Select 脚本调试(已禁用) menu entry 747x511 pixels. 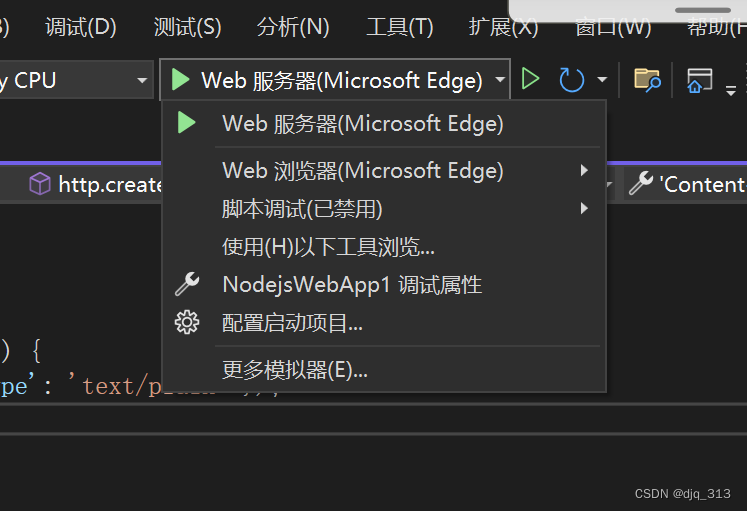point(384,209)
